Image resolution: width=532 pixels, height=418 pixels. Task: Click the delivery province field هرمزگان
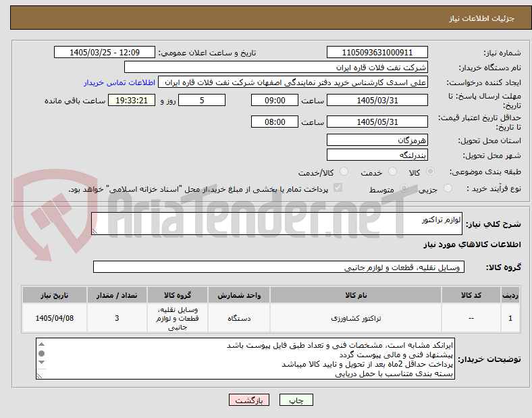pyautogui.click(x=377, y=140)
